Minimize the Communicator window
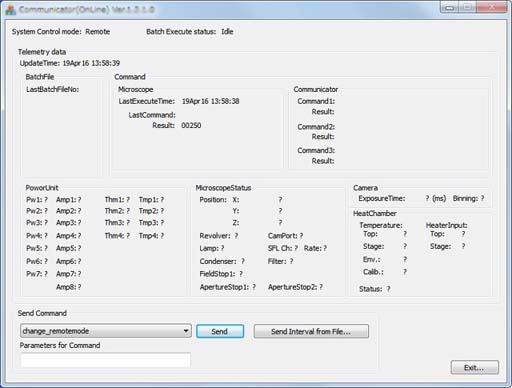 point(449,8)
